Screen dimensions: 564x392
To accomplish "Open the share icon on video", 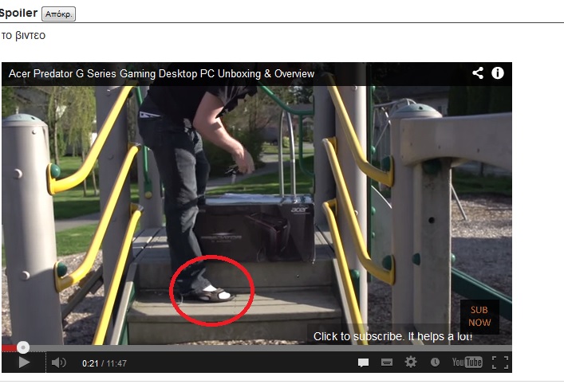I will coord(478,73).
